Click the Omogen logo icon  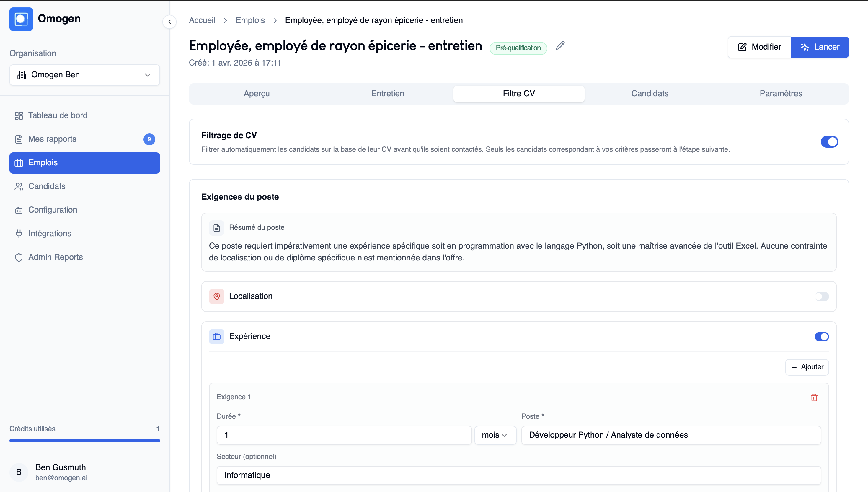click(21, 19)
